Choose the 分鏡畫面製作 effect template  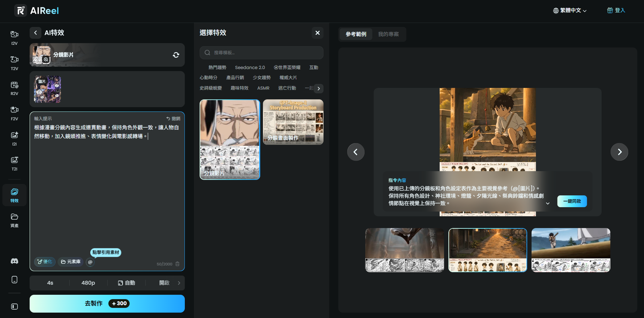(x=293, y=122)
